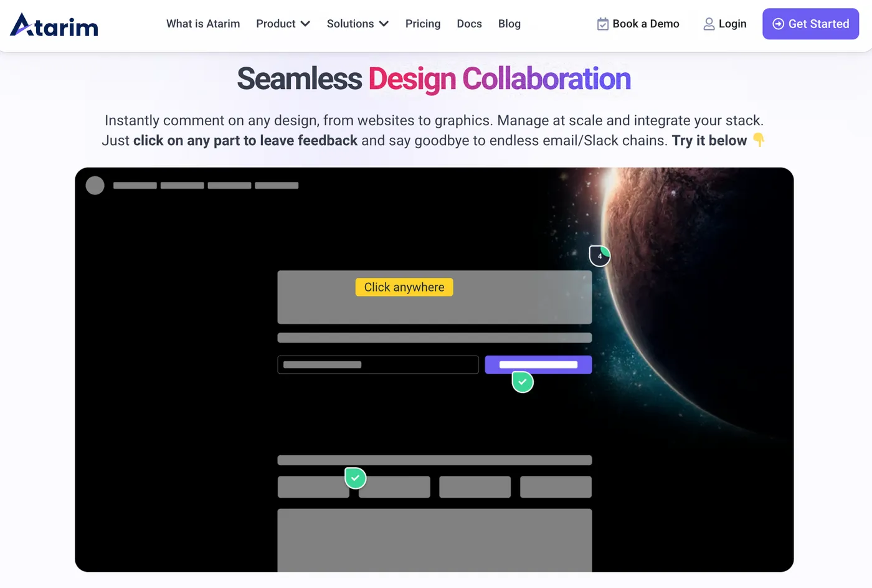Click the Book a Demo link
Viewport: 872px width, 588px height.
645,24
